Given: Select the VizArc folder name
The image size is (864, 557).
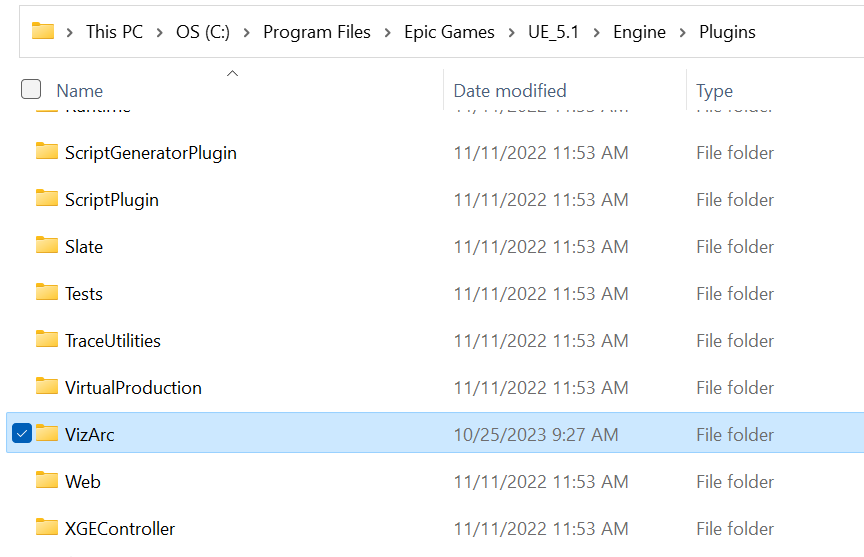Looking at the screenshot, I should pyautogui.click(x=90, y=435).
